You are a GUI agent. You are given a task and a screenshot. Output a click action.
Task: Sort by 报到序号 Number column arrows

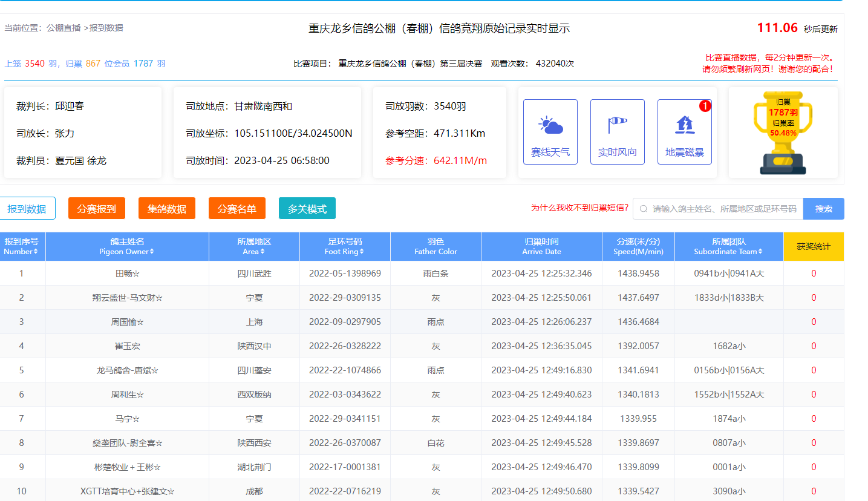36,252
